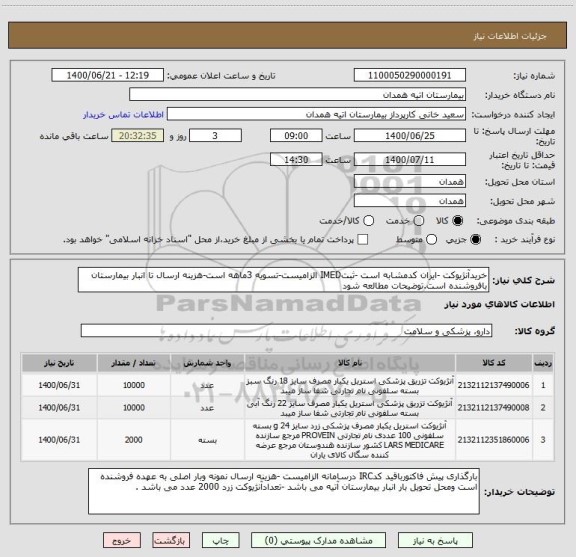Click the price validity date 1400/07/11
This screenshot has height=557, width=576.
click(410, 160)
